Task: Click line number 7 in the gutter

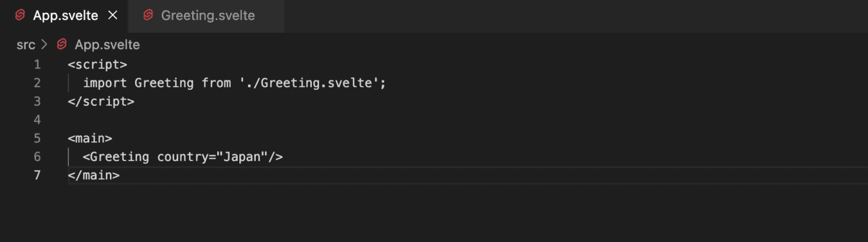Action: [x=37, y=175]
